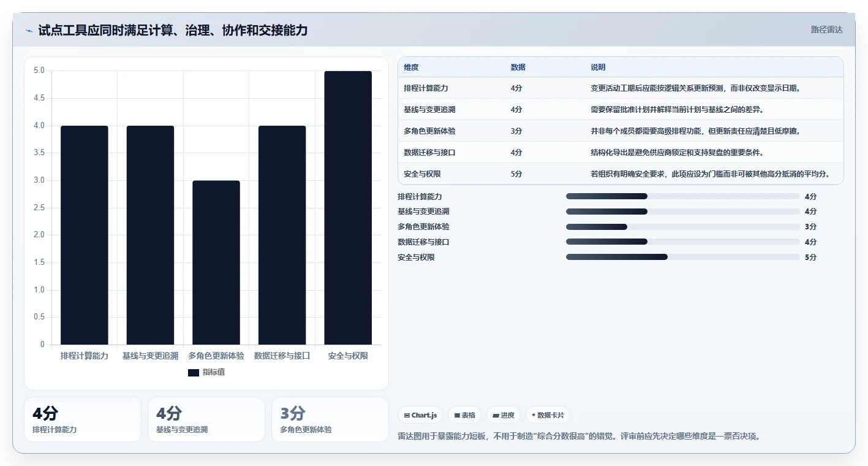Click the 说明 column header
Screen dimensions: 868x466
(x=598, y=67)
